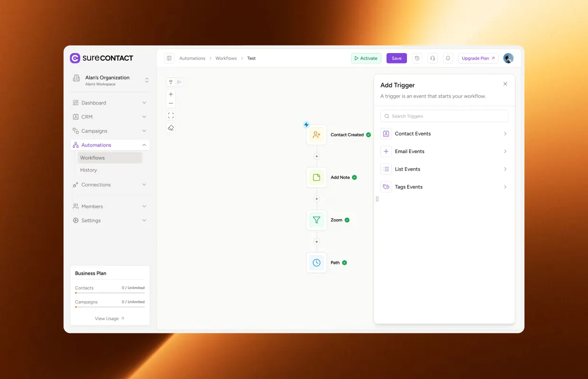Go to Automations breadcrumb

(192, 58)
